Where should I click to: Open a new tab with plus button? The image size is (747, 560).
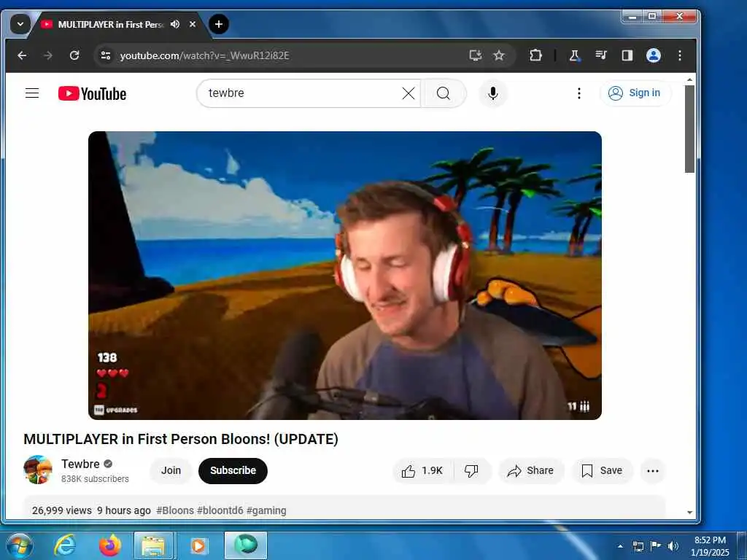[x=219, y=24]
